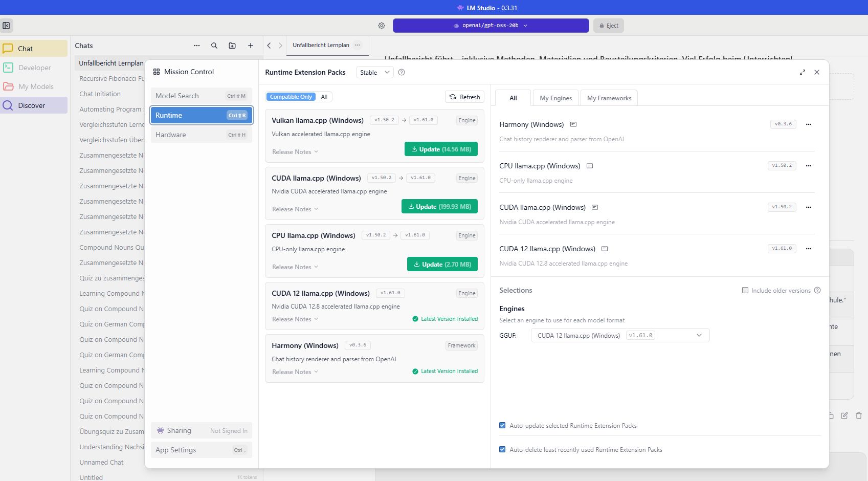Open options menu for Harmony (Windows)
The image size is (868, 481).
[809, 124]
